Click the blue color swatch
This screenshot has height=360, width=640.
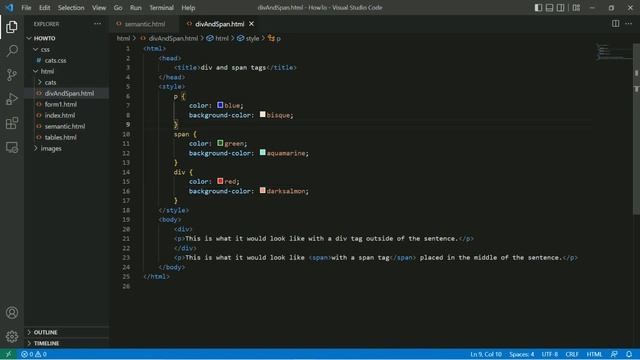[x=220, y=105]
